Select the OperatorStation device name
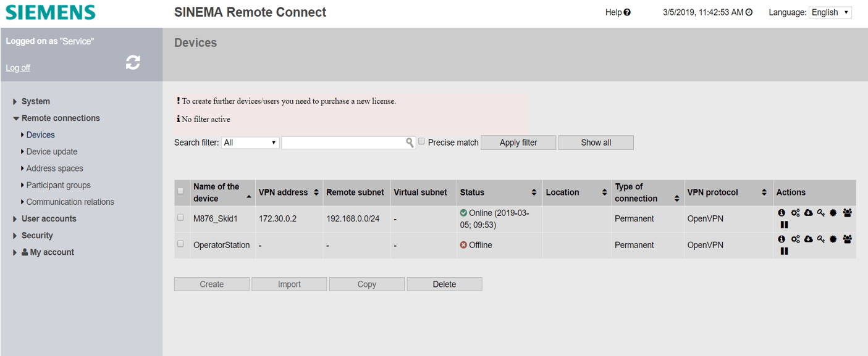868x356 pixels. coord(222,245)
